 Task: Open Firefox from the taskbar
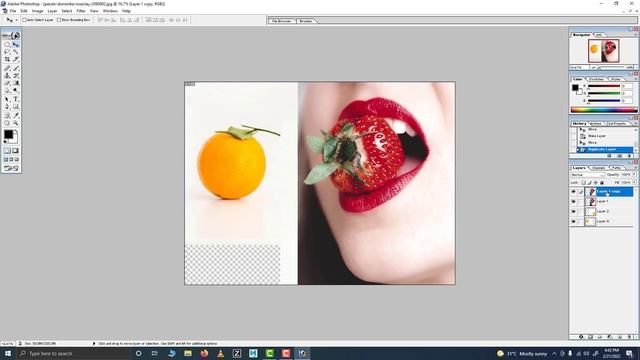204,353
